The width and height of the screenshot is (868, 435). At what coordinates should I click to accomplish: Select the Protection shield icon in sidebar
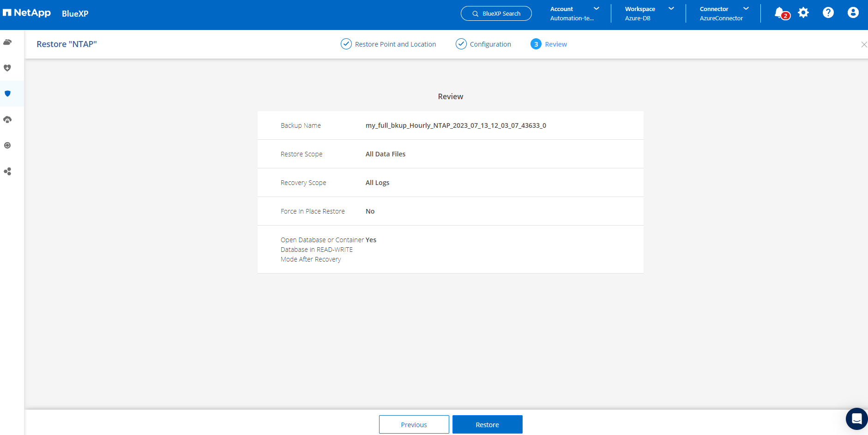[7, 94]
